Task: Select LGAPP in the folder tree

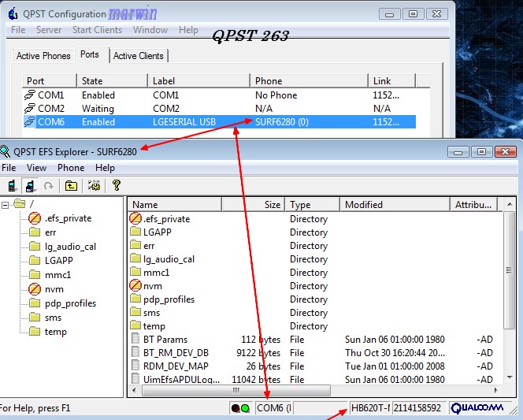Action: [59, 261]
